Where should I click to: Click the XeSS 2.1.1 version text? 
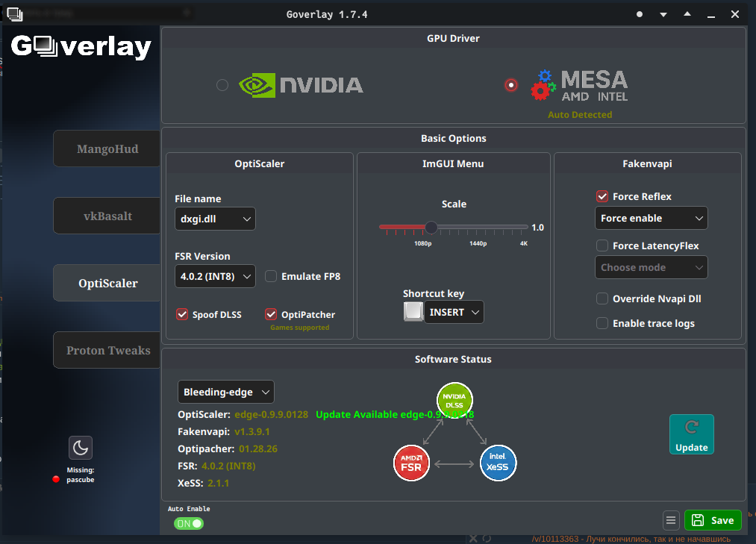219,484
